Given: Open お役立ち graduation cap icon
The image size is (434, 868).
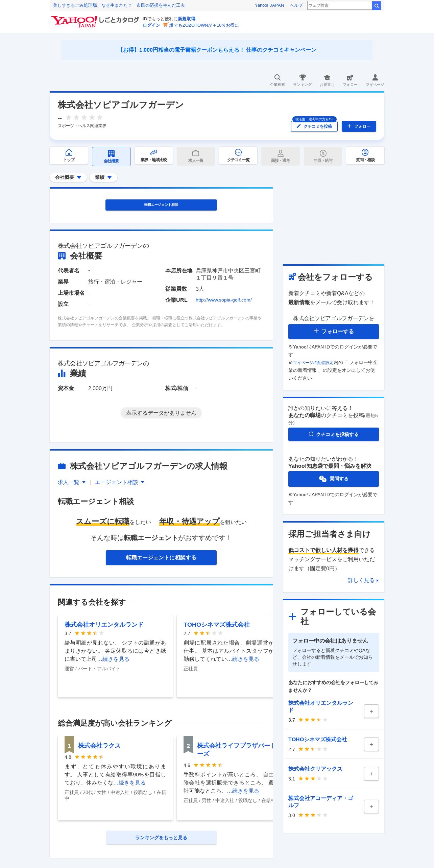Looking at the screenshot, I should click(327, 80).
